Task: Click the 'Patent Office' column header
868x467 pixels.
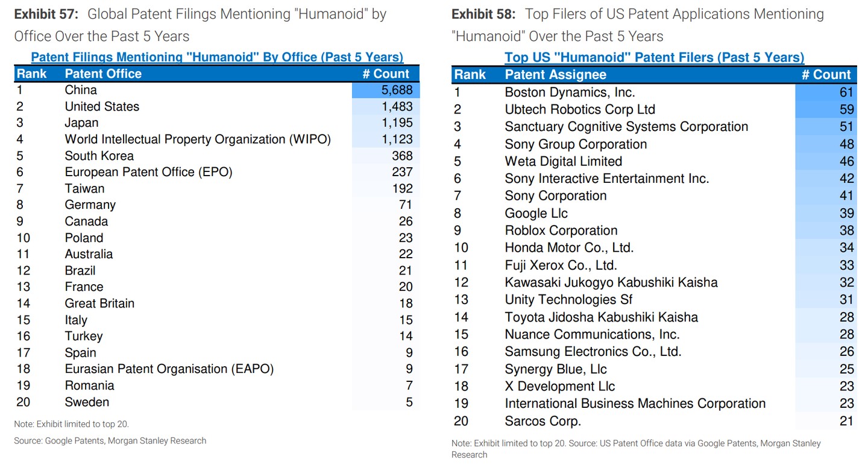Action: tap(103, 74)
